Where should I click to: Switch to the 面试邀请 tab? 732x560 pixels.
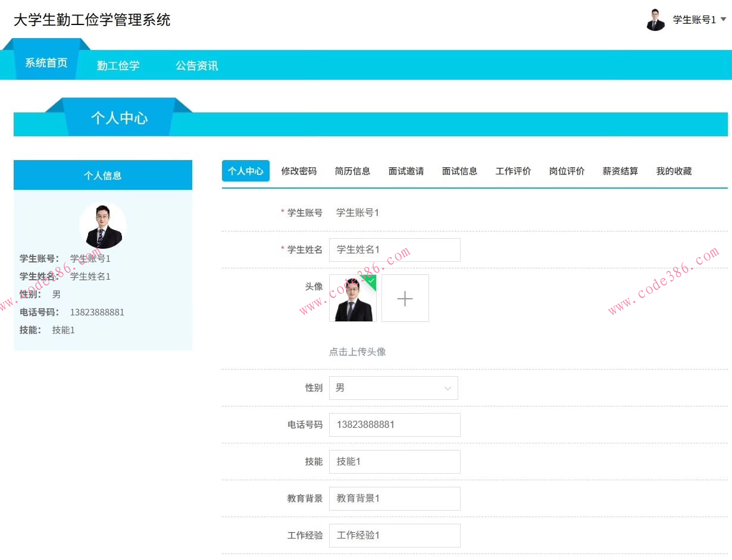pos(406,171)
